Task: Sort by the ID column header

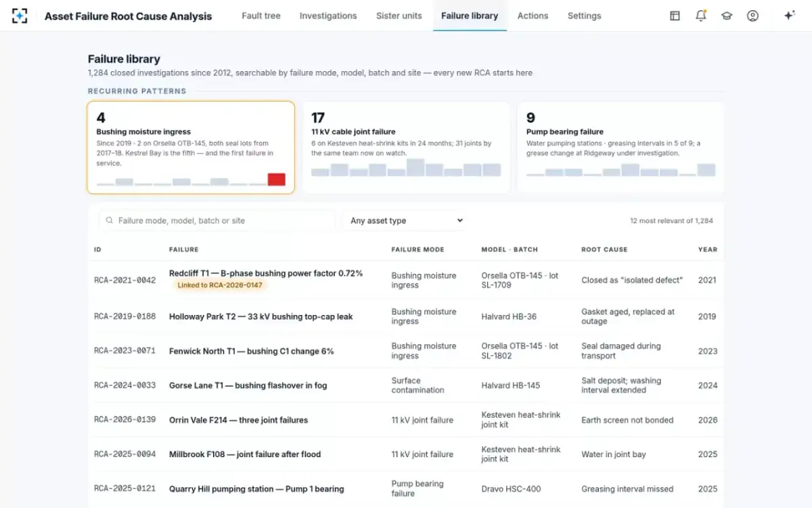Action: tap(97, 250)
